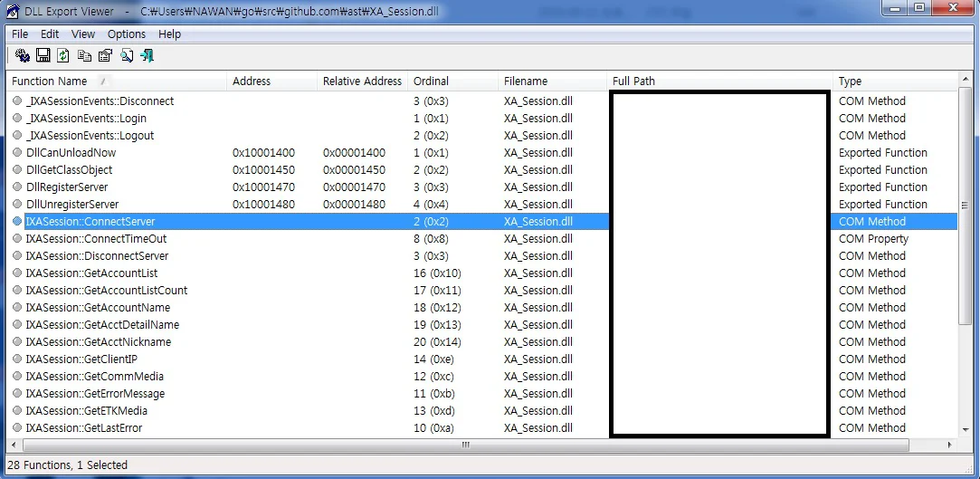Copy selected items using the copy icon
Screen dimensions: 980x479
tap(84, 55)
